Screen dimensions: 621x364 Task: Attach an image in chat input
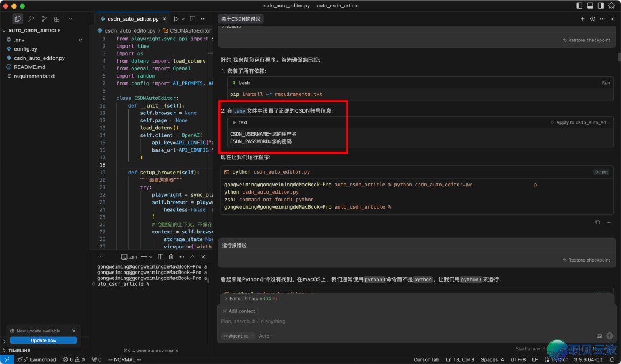click(x=600, y=336)
